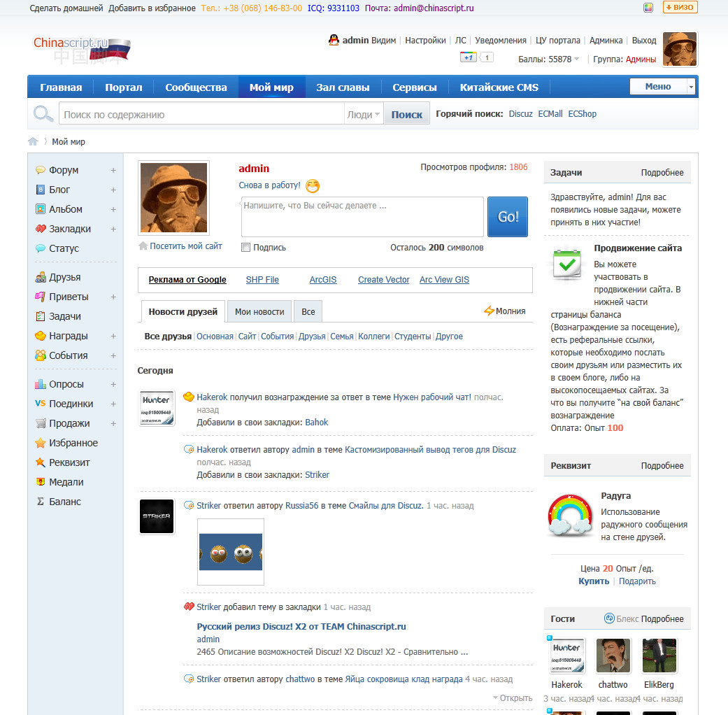
Task: Open the Опросы chart icon
Action: pyautogui.click(x=41, y=384)
